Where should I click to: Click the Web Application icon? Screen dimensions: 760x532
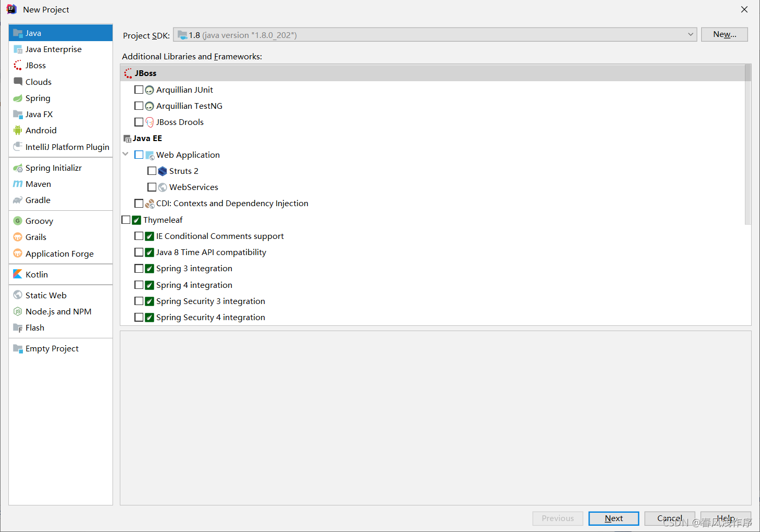pyautogui.click(x=149, y=155)
